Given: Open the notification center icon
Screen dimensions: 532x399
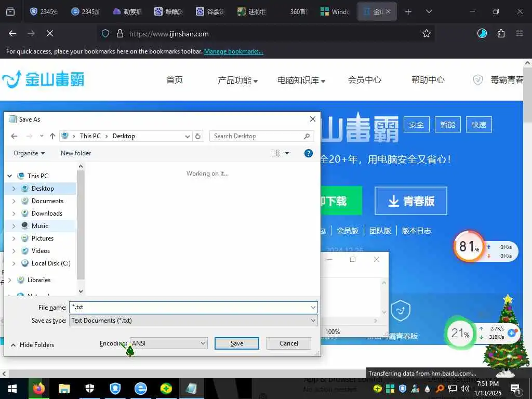Looking at the screenshot, I should pos(515,389).
